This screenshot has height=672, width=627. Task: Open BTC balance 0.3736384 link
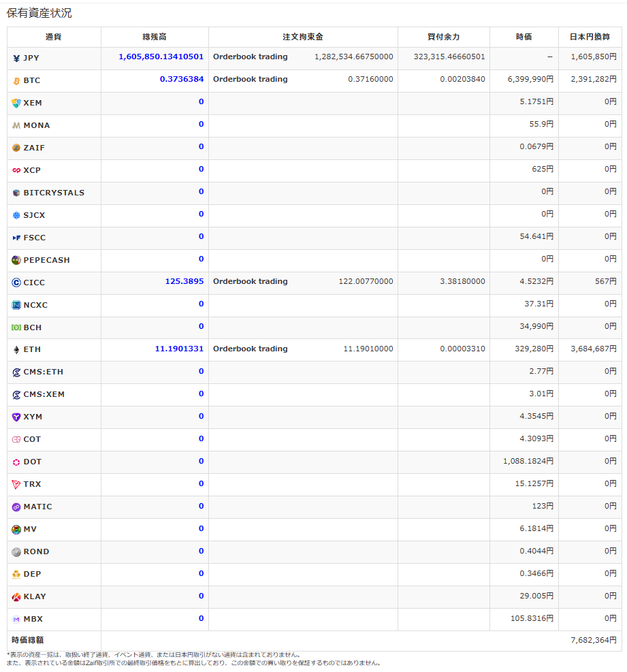(x=182, y=79)
